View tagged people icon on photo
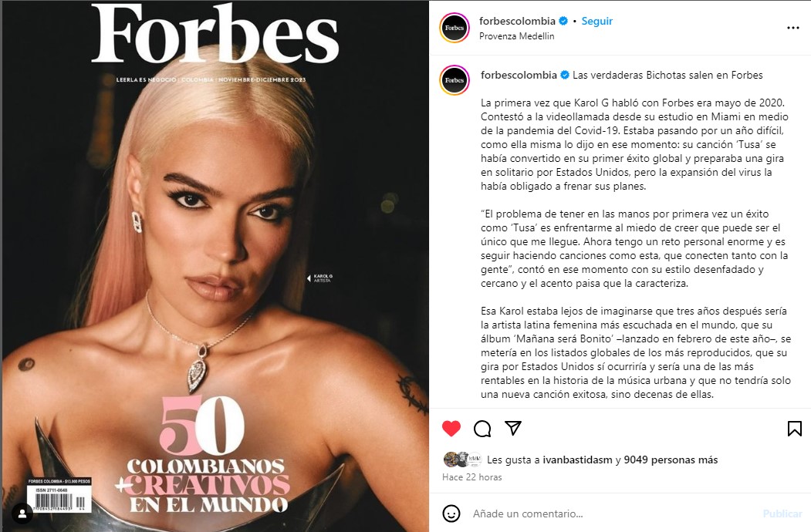Viewport: 811px width, 532px height. point(22,514)
